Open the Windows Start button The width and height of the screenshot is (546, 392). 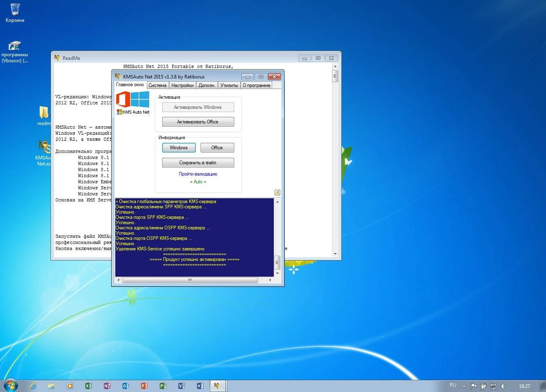11,386
